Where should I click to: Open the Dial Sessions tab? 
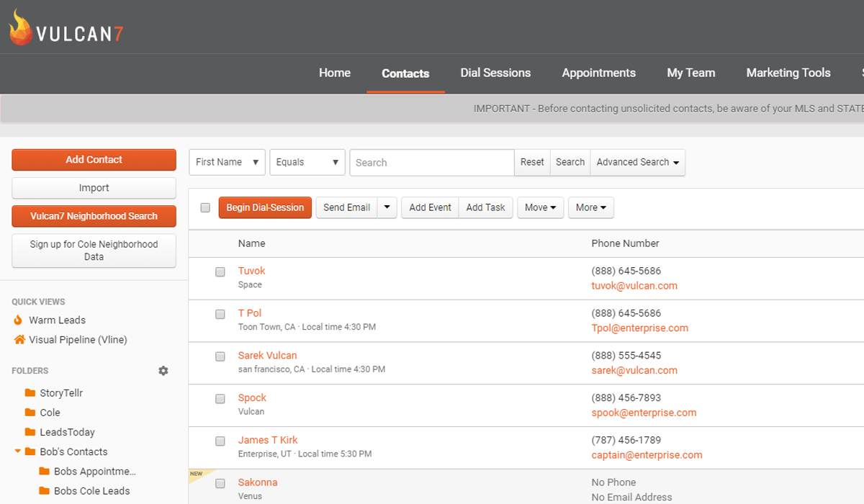495,73
